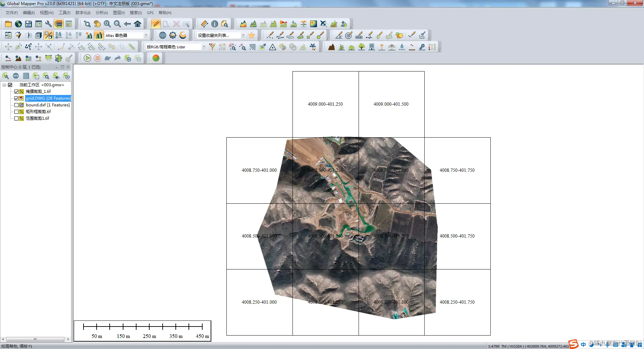Viewport: 644px width, 349px height.
Task: Click the 4009.000-401.250 grid cell label
Action: [325, 104]
